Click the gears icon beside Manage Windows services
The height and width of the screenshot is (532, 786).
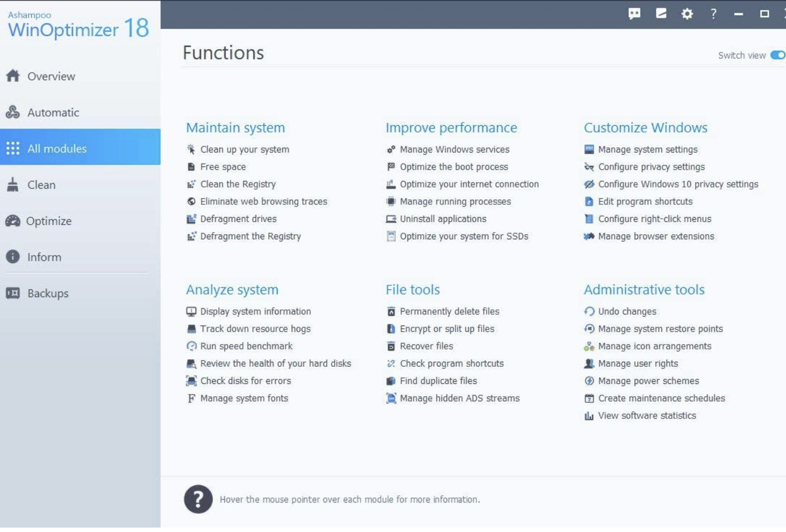click(x=391, y=149)
